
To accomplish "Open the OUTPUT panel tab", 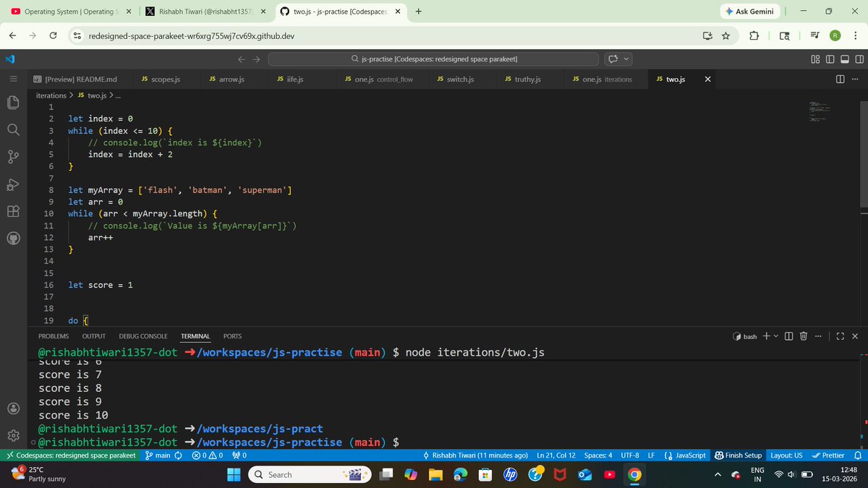I will [94, 336].
